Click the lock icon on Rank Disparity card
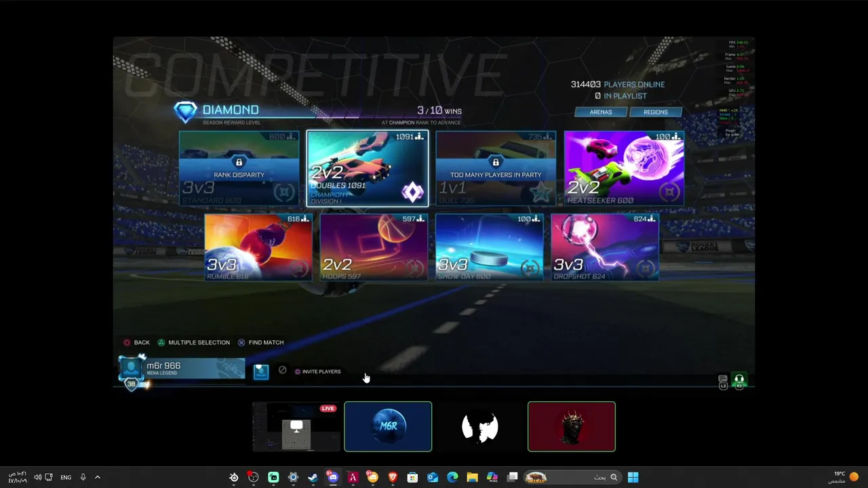The image size is (868, 488). (x=239, y=163)
